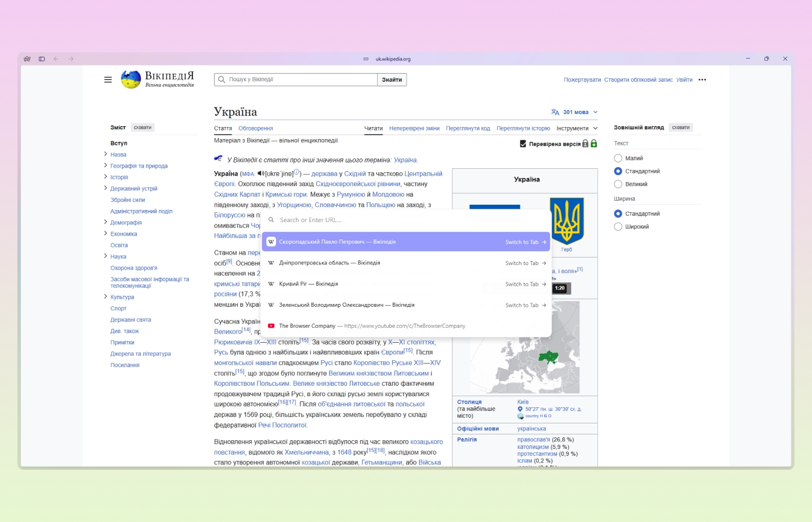
Task: Click Wikipedia favicon for Кривий Ріг suggestion
Action: (x=271, y=284)
